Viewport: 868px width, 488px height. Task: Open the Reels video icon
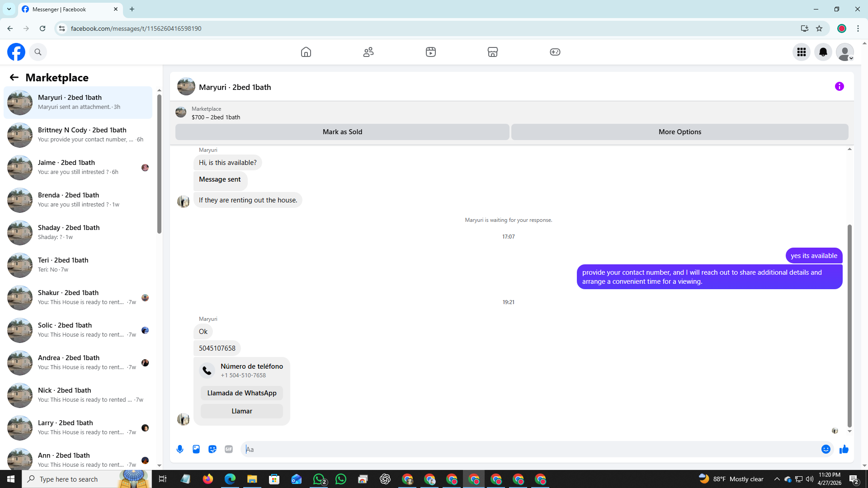pos(431,52)
